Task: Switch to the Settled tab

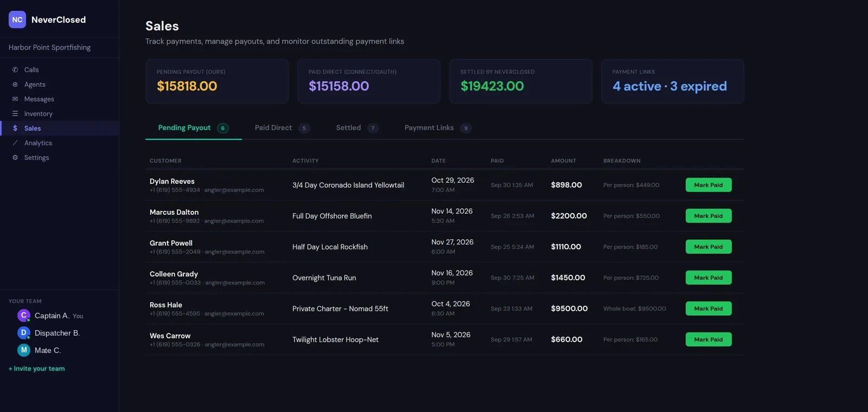Action: (x=357, y=128)
